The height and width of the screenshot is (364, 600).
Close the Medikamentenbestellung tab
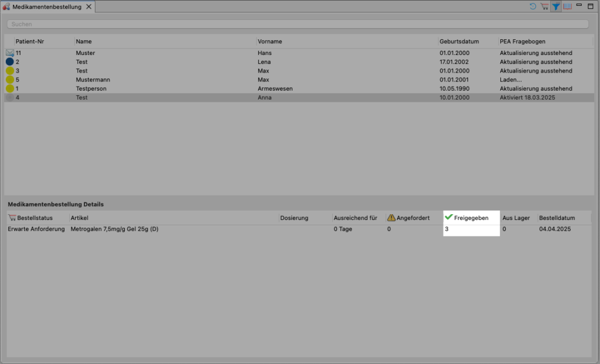[89, 6]
